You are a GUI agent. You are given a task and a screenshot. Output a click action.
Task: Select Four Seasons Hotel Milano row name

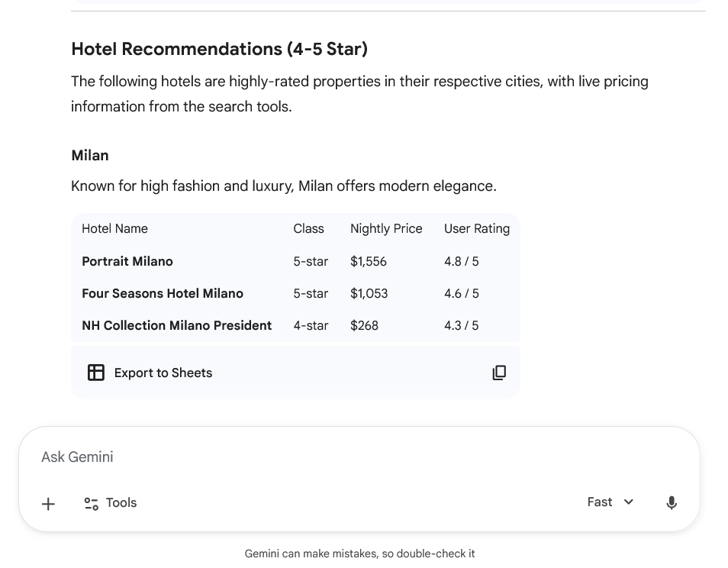[163, 293]
